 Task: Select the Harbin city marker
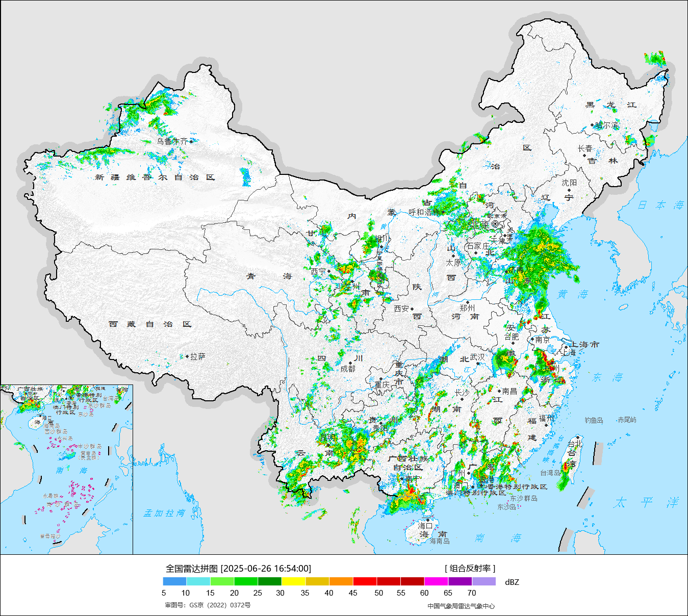(x=592, y=125)
